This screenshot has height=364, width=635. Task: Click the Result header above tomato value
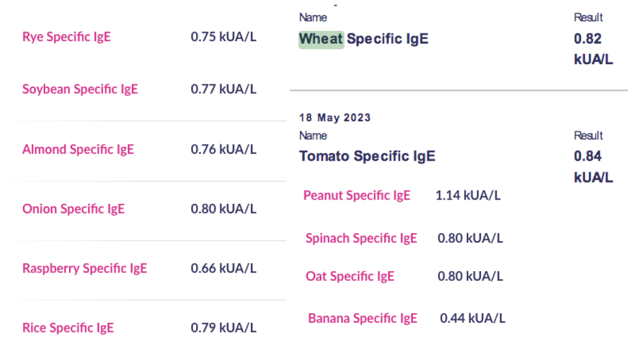tap(588, 136)
